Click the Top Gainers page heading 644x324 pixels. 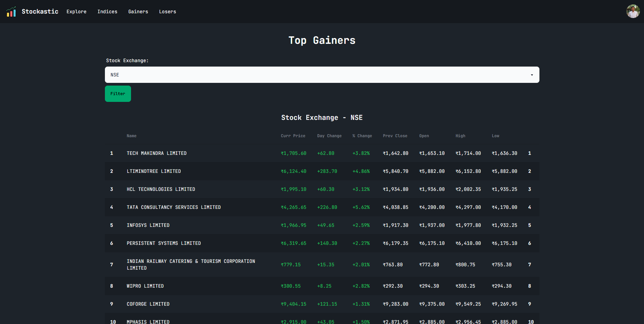click(322, 40)
